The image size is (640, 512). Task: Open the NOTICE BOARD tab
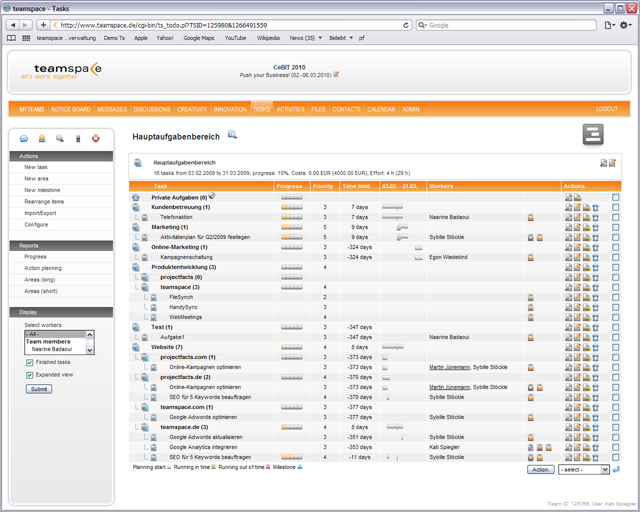point(70,109)
